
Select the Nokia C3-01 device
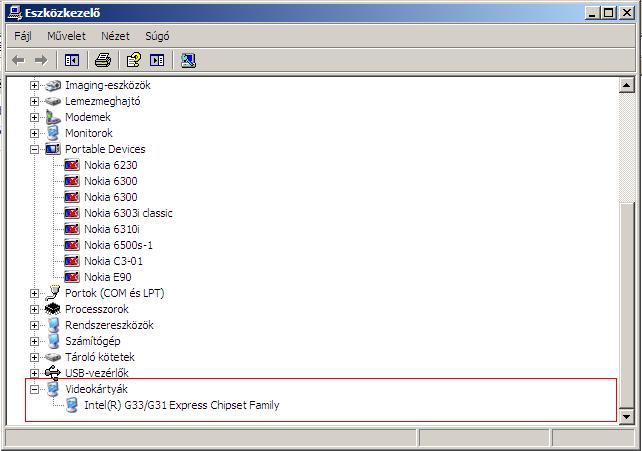pos(113,261)
